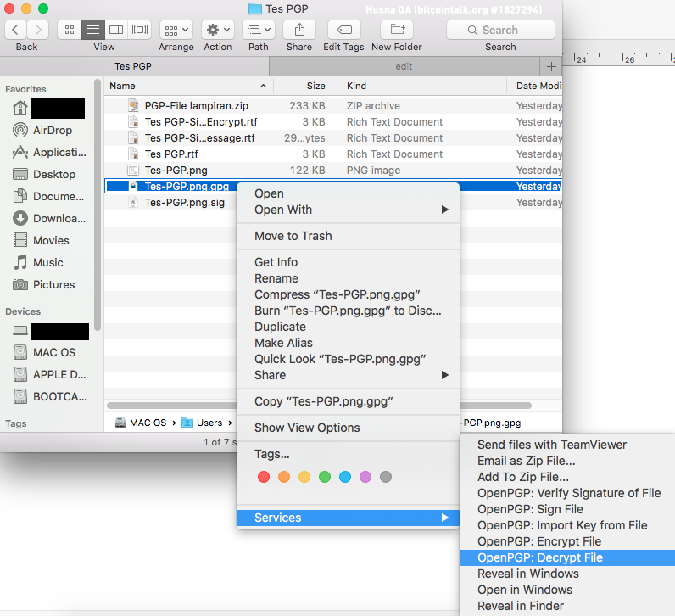This screenshot has width=675, height=616.
Task: Expand the Services submenu
Action: coord(348,518)
